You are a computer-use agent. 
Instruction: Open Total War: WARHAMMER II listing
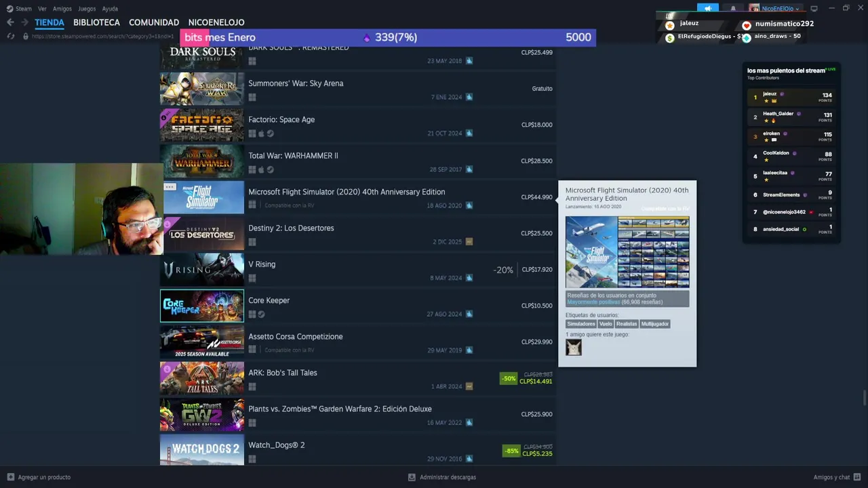[x=357, y=161]
